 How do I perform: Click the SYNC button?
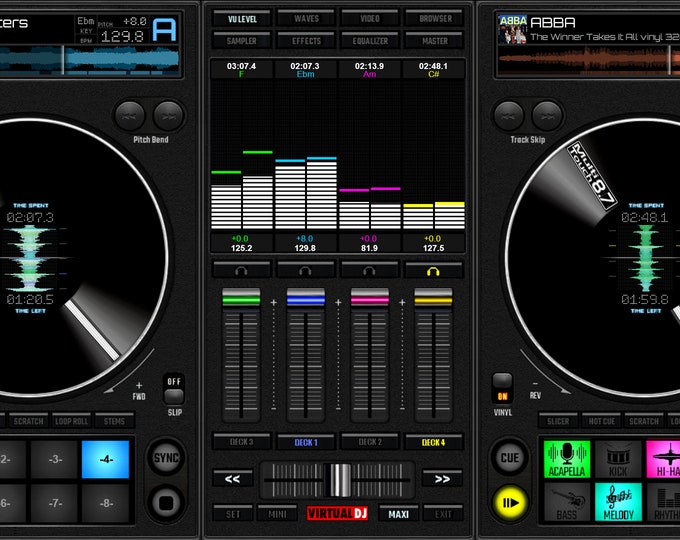tap(167, 458)
